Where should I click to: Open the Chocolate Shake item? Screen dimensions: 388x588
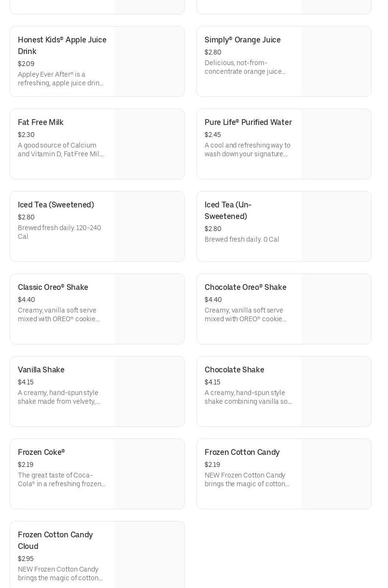point(234,370)
